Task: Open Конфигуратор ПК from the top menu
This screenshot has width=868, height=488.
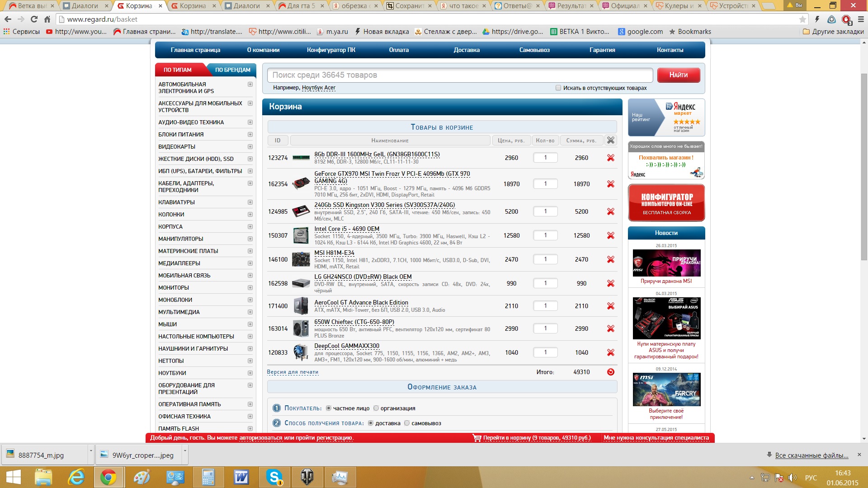Action: pyautogui.click(x=331, y=50)
